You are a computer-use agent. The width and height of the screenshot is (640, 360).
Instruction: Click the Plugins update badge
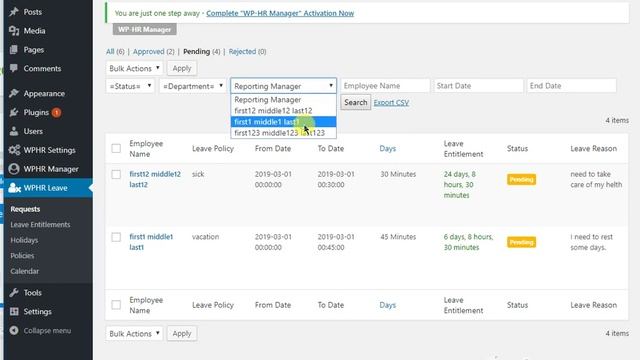[56, 112]
